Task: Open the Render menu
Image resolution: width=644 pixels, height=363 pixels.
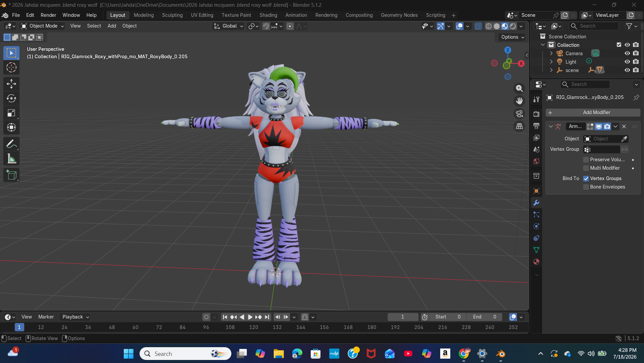Action: click(48, 15)
